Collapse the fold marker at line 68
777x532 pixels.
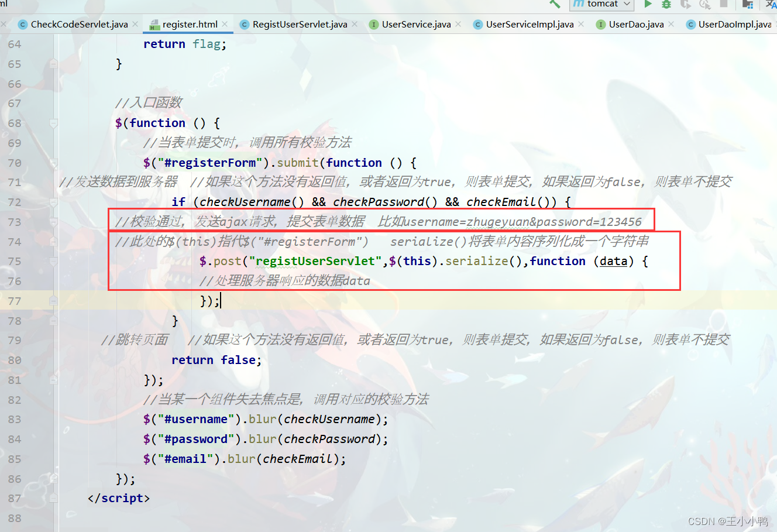[x=53, y=123]
